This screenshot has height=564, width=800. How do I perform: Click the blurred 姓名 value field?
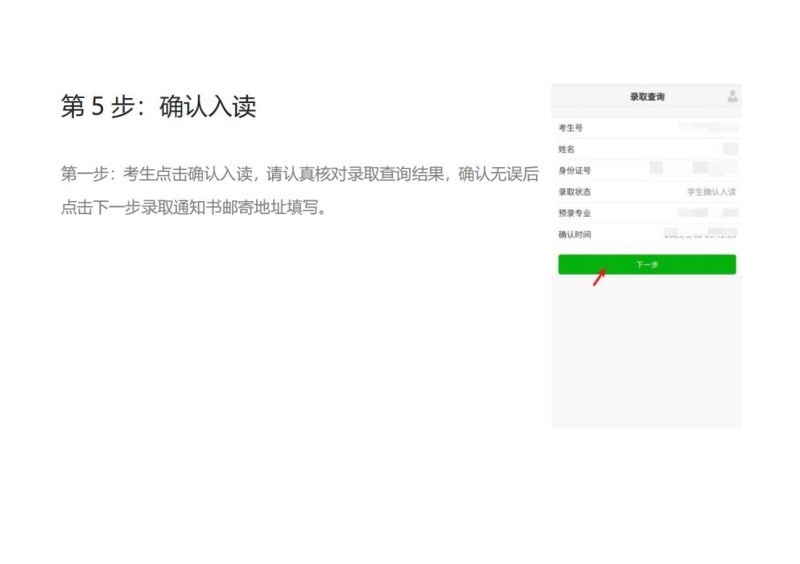tap(729, 149)
